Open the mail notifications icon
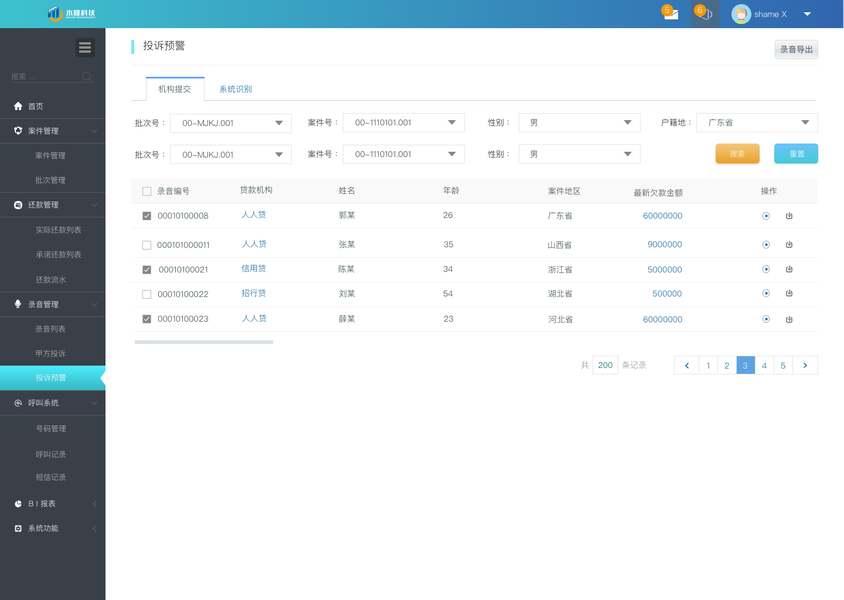This screenshot has height=600, width=844. tap(671, 13)
